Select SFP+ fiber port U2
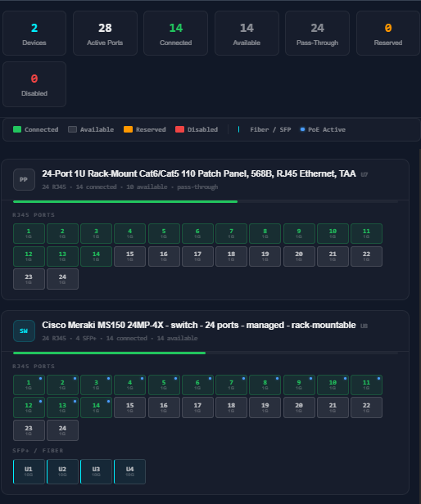Viewport: 421px width, 504px height. pos(62,471)
